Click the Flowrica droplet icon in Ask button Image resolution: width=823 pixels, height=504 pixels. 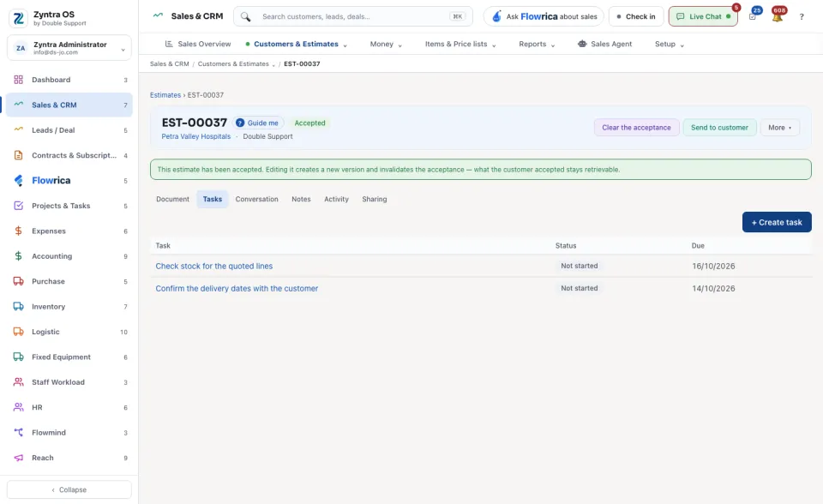click(496, 17)
